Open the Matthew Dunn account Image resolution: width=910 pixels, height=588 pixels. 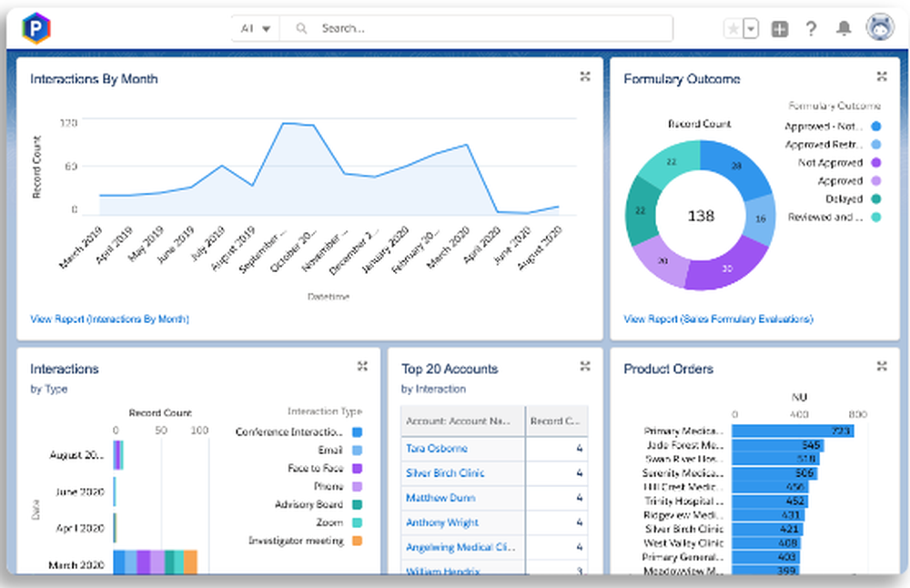[x=440, y=498]
